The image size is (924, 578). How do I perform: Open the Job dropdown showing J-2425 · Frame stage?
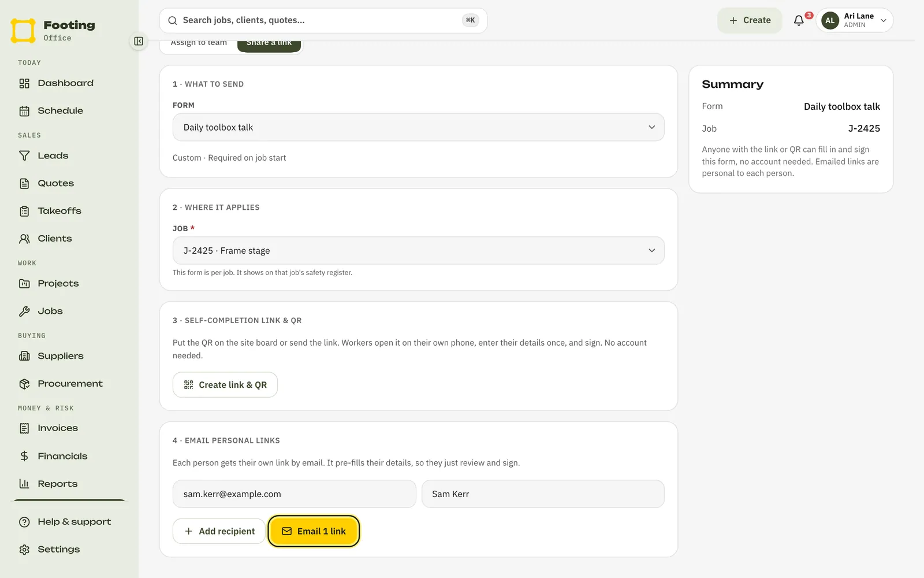click(x=418, y=251)
